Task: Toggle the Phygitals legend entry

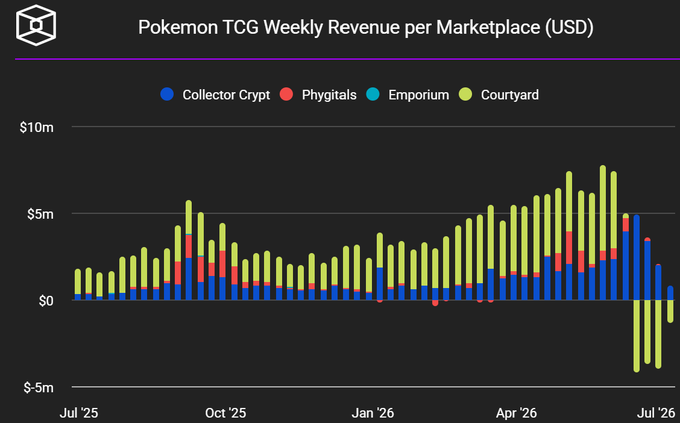Action: point(318,95)
